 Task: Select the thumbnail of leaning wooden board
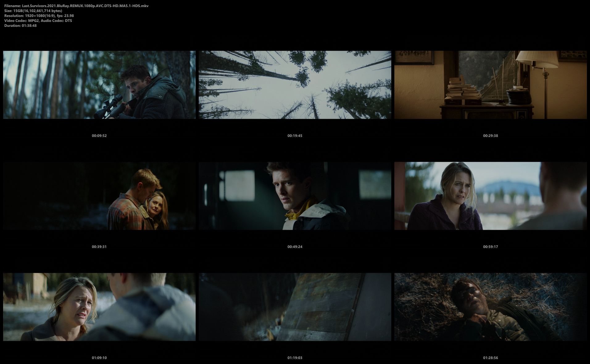[295, 307]
